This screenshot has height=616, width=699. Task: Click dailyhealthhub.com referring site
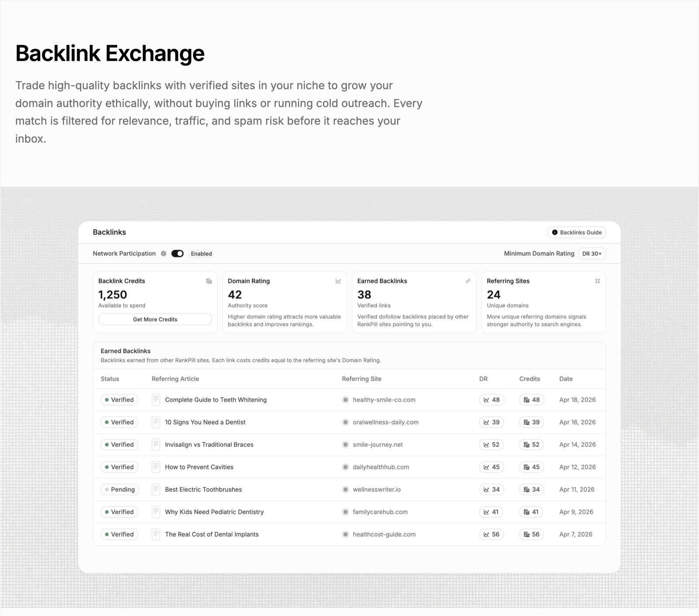(x=381, y=467)
